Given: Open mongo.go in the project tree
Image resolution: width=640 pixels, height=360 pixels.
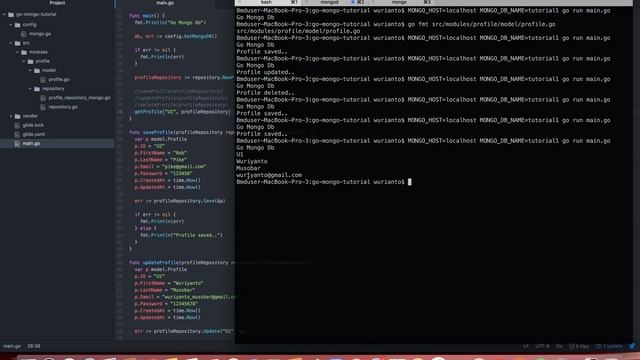Looking at the screenshot, I should 40,34.
